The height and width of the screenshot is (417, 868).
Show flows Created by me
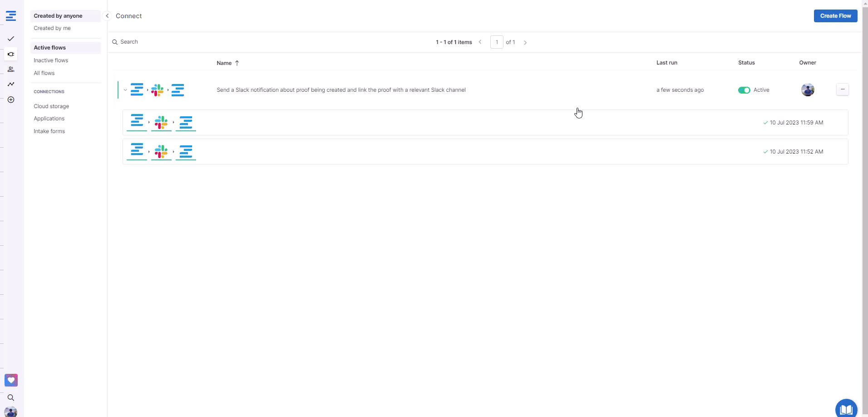click(52, 28)
